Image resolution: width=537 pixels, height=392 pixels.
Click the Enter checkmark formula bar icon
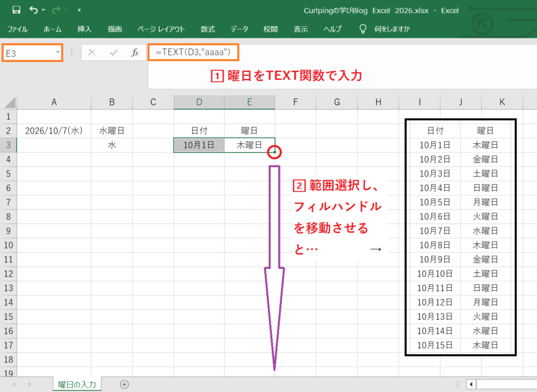pos(113,52)
